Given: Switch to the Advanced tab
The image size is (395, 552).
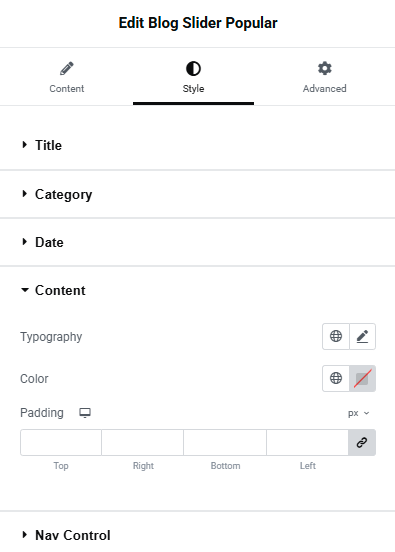Looking at the screenshot, I should [x=325, y=77].
